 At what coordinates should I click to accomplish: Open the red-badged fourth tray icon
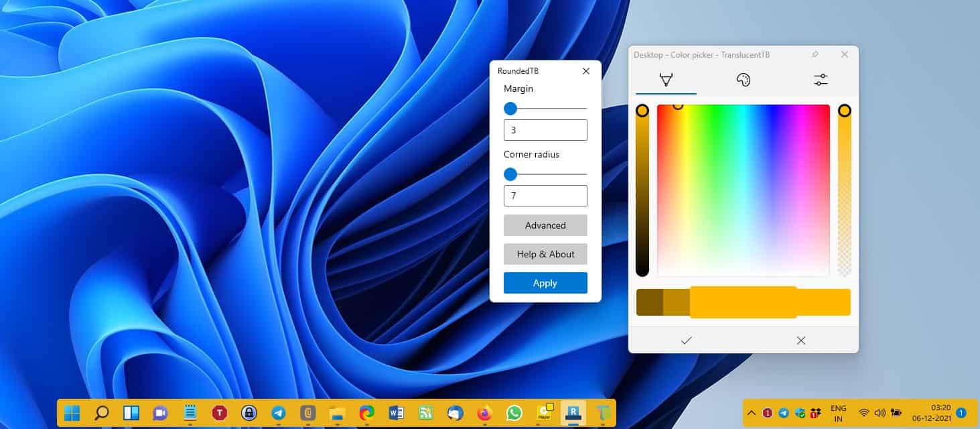click(x=815, y=413)
